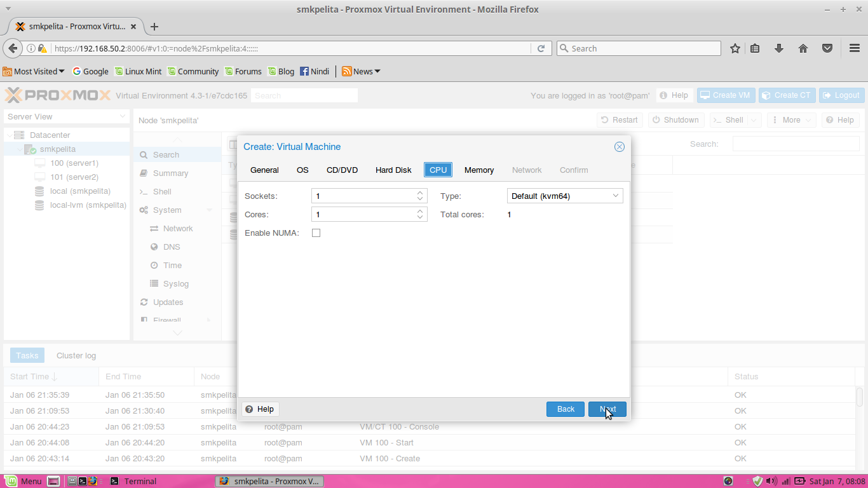The image size is (868, 488).
Task: Go to Firefox home page
Action: pos(803,48)
